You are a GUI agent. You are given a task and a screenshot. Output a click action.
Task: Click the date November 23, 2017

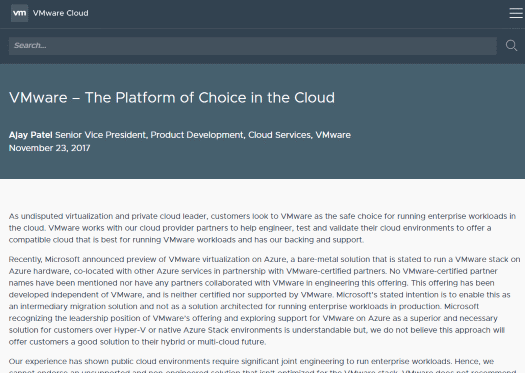pos(50,148)
